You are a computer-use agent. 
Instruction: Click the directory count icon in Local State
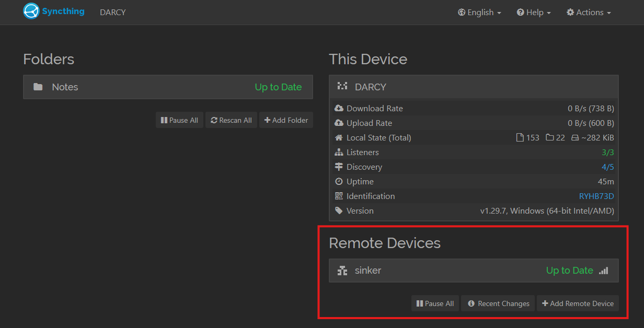(550, 137)
